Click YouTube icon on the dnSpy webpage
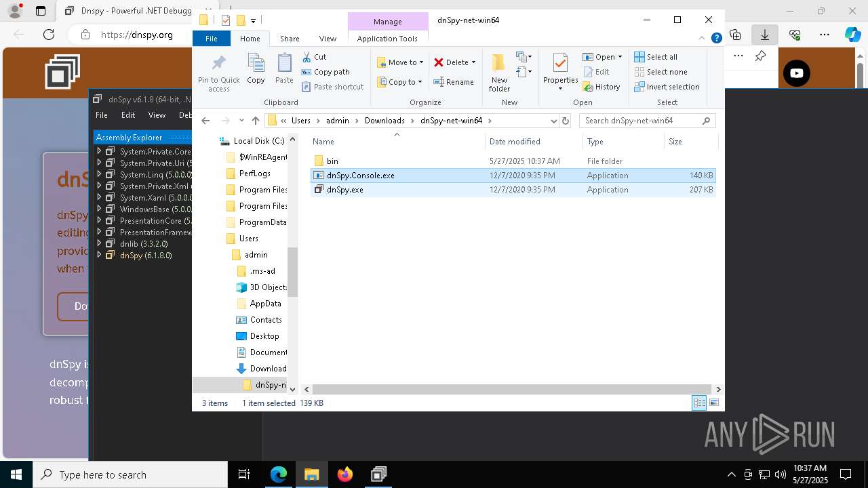Image resolution: width=868 pixels, height=488 pixels. [797, 73]
